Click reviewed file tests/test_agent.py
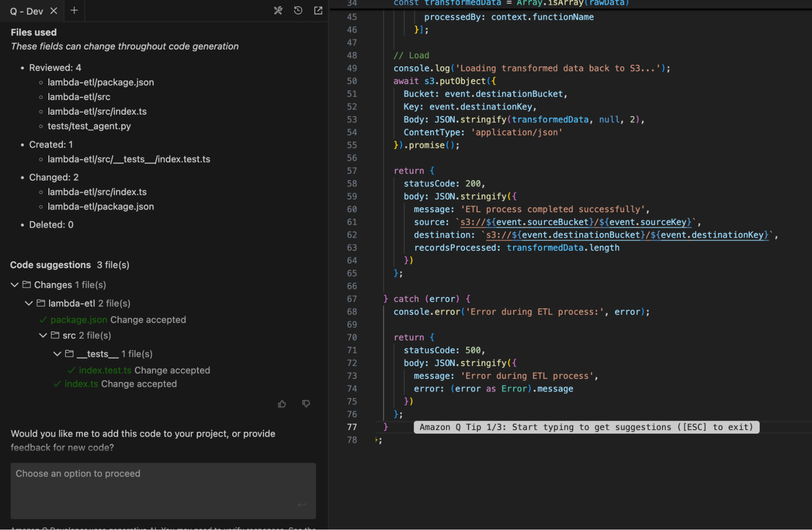812x530 pixels. click(89, 126)
